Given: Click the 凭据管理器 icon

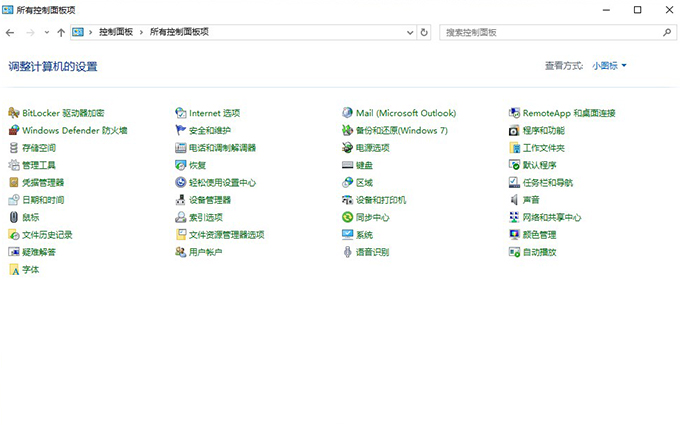Looking at the screenshot, I should pyautogui.click(x=14, y=183).
